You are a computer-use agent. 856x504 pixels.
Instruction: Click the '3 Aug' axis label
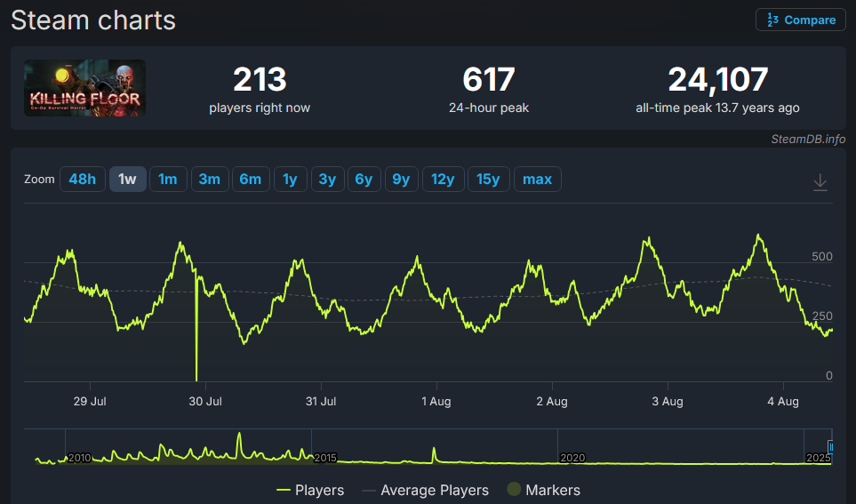point(668,402)
